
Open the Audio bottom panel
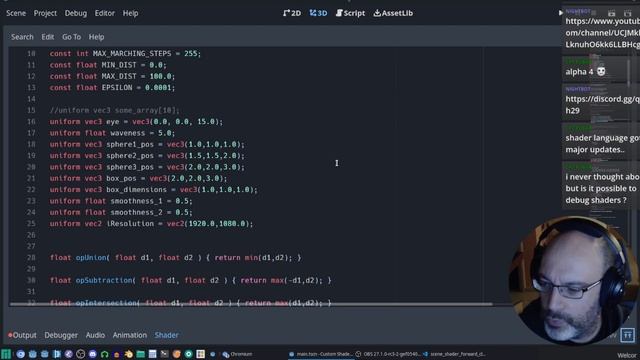pos(95,335)
